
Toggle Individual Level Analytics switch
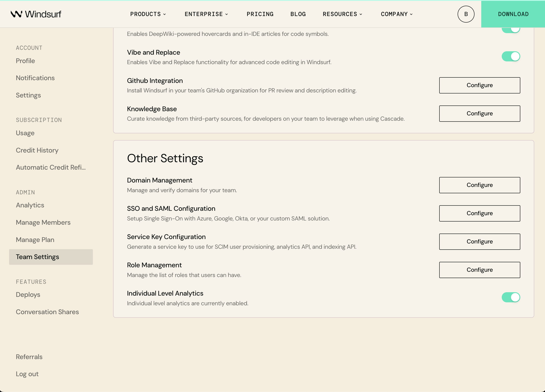tap(511, 297)
